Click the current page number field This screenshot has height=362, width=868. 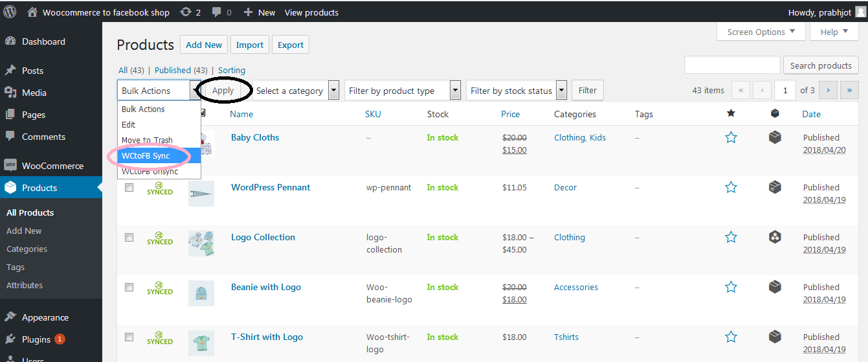coord(785,90)
